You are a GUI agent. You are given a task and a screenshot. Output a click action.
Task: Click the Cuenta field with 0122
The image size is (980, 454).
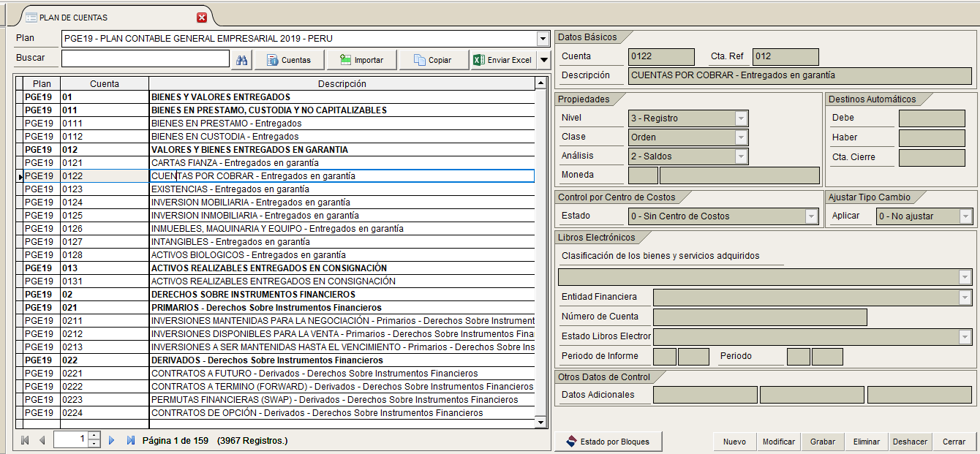pyautogui.click(x=661, y=56)
